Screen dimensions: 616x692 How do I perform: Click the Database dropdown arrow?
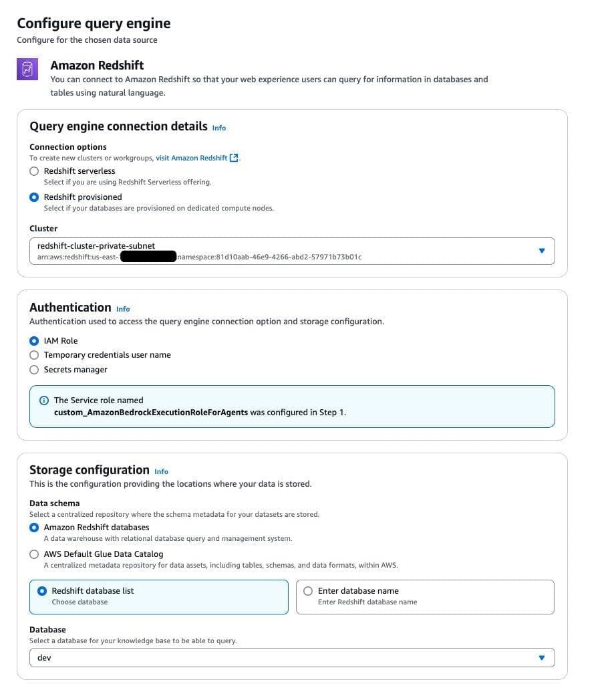[x=542, y=658]
